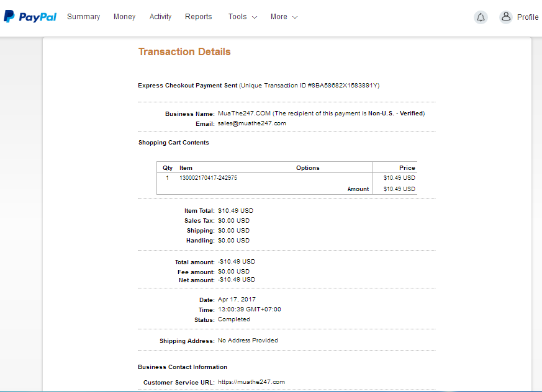Click the Handling value $0.00 USD

click(x=233, y=241)
